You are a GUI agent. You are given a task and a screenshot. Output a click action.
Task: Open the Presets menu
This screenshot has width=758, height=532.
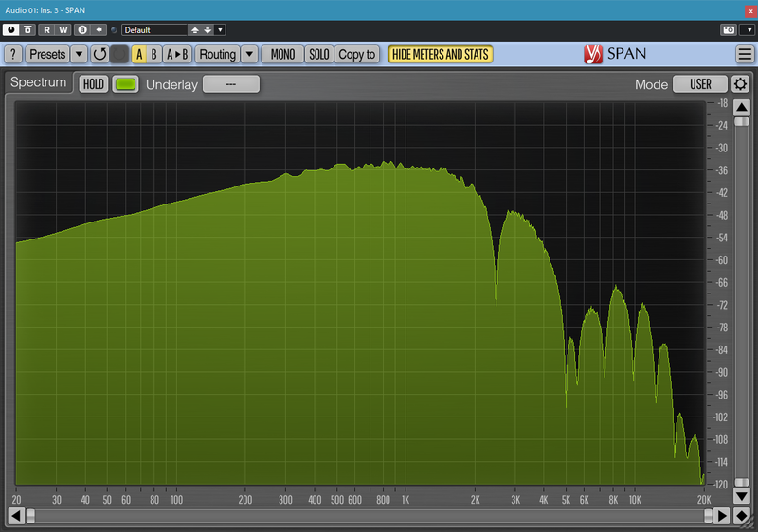click(x=47, y=54)
